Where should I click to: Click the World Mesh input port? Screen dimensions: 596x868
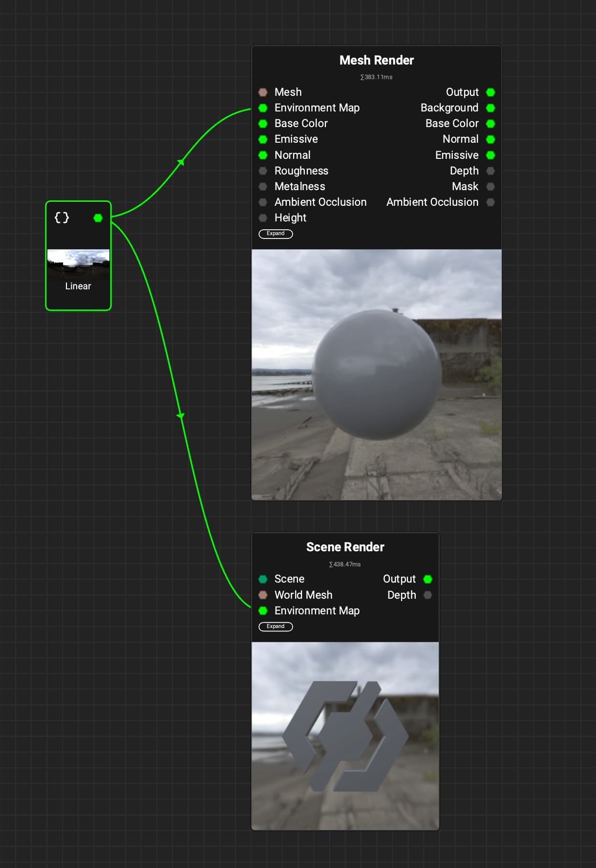(263, 595)
